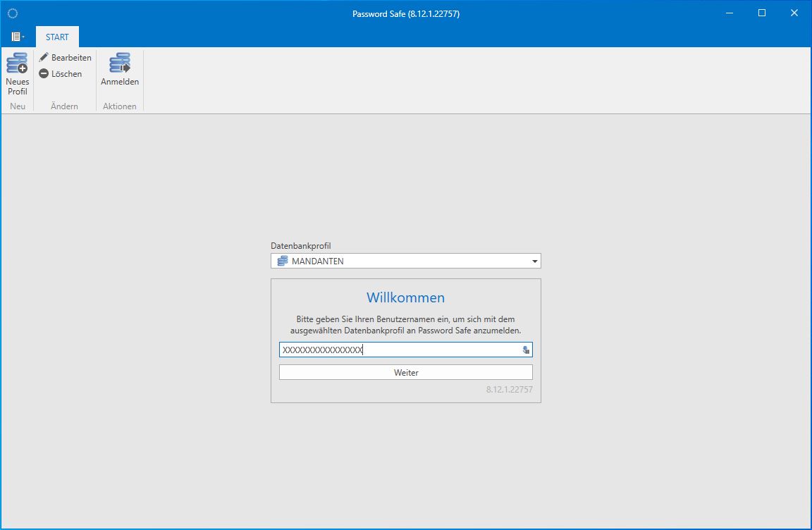The image size is (812, 530).
Task: Click the Password Safe app icon in title bar
Action: pyautogui.click(x=12, y=13)
